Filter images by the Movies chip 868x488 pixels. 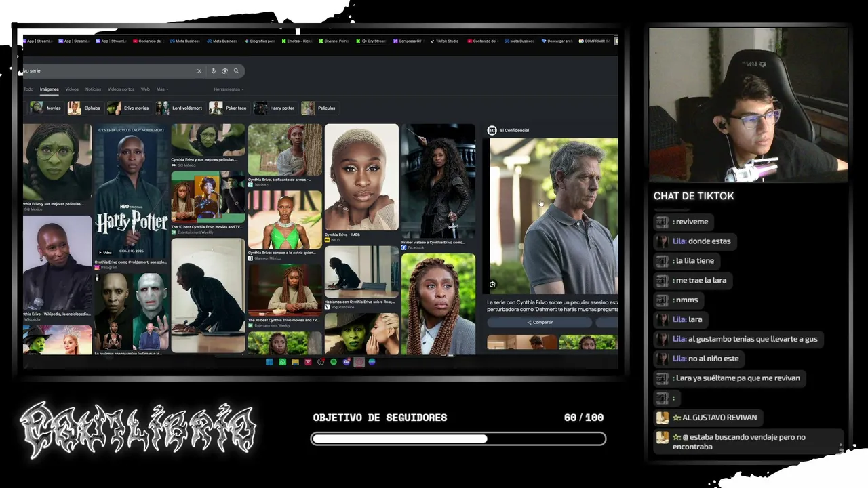[46, 108]
